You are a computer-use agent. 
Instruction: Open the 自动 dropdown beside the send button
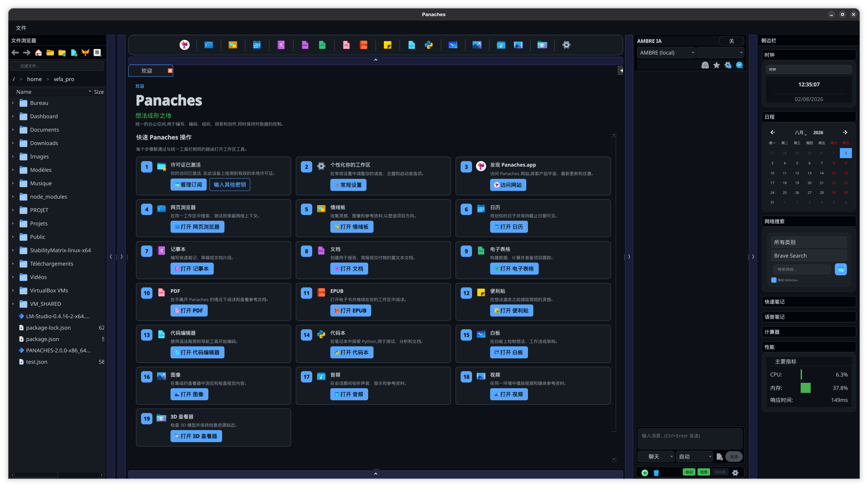click(694, 456)
